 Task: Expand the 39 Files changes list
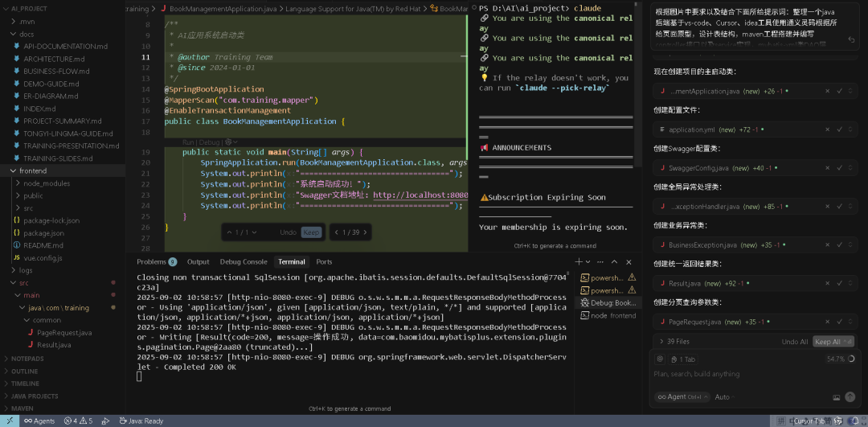tap(675, 342)
